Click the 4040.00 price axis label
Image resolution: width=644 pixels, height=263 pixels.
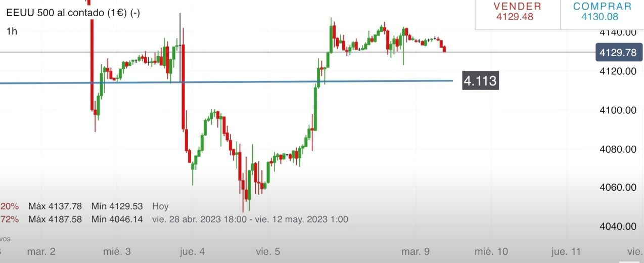point(617,226)
